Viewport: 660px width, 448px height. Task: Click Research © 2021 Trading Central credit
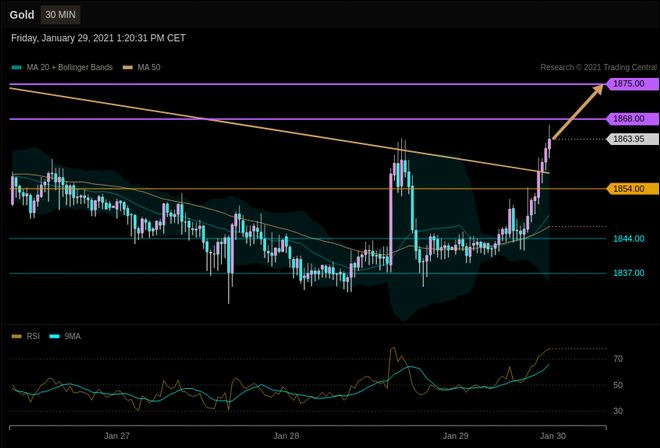pos(599,67)
